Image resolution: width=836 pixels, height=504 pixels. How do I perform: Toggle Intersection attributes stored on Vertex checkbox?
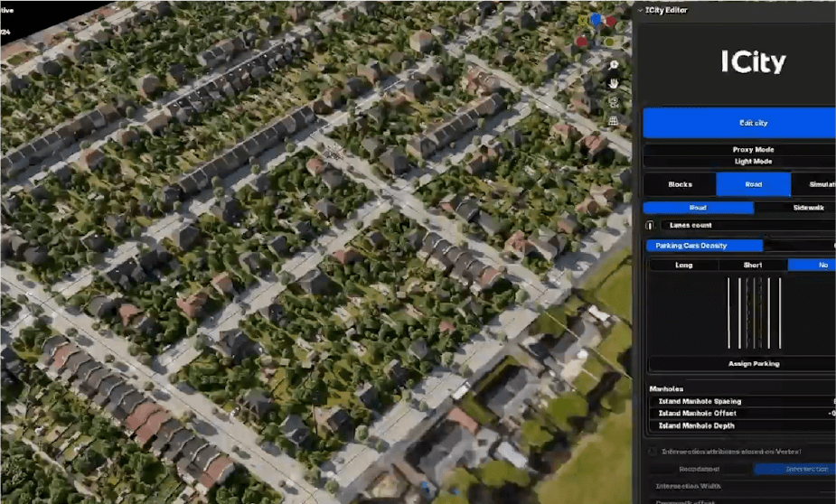coord(653,452)
